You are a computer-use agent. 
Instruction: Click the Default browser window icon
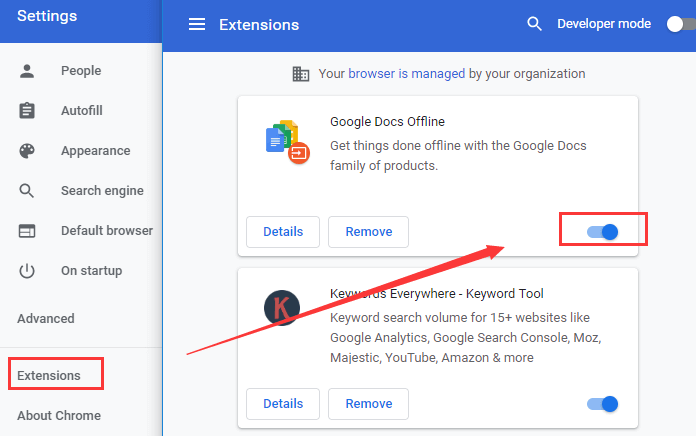point(27,231)
